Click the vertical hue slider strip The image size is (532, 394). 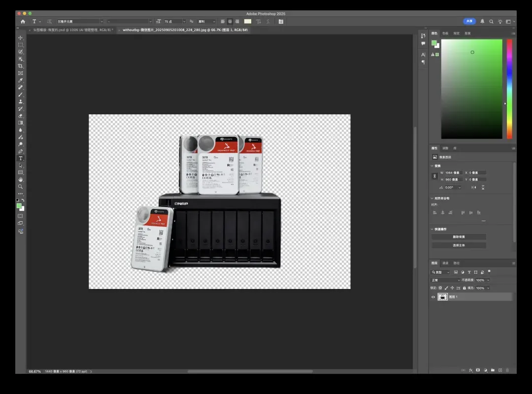(x=509, y=89)
